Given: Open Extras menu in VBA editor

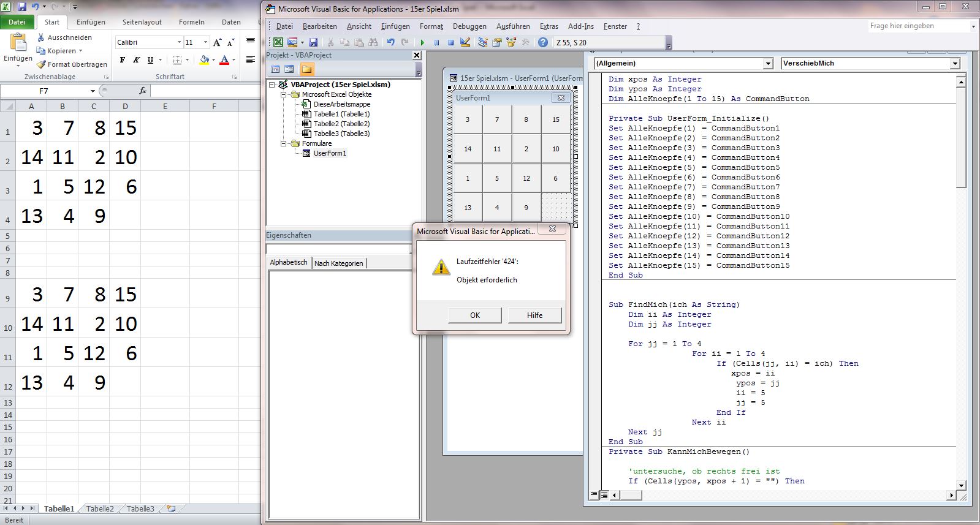Looking at the screenshot, I should tap(549, 26).
